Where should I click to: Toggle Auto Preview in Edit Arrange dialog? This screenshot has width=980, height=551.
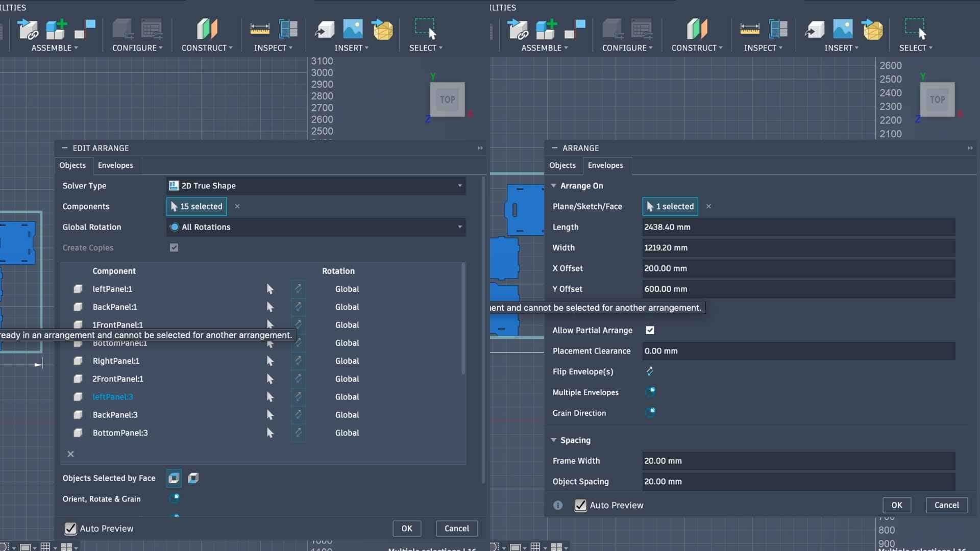coord(70,529)
